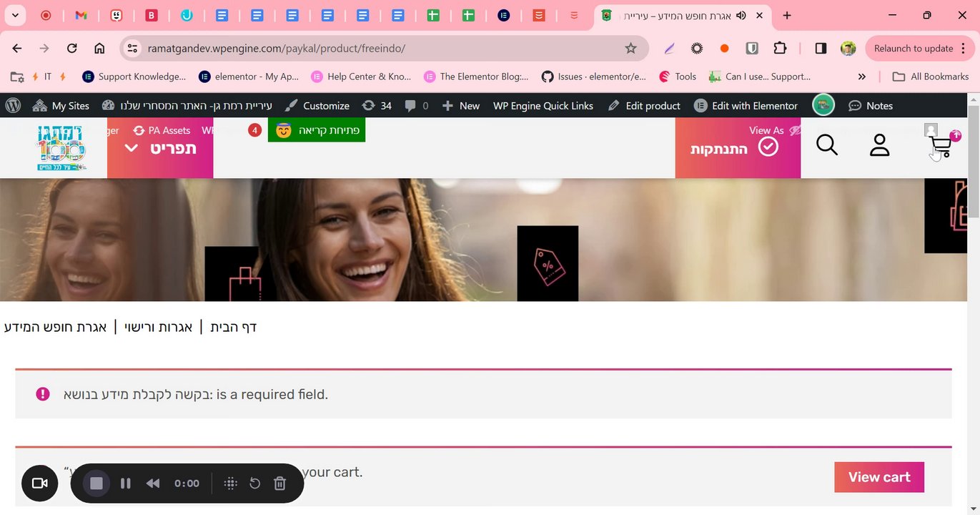Pause the screen recording

[x=126, y=484]
